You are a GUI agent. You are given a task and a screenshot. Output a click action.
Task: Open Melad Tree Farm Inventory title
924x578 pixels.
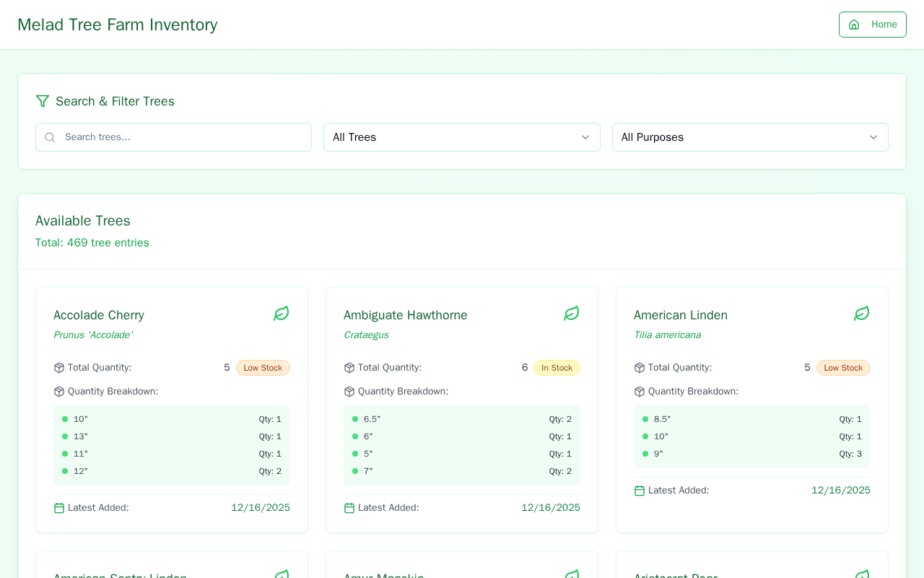pyautogui.click(x=118, y=25)
